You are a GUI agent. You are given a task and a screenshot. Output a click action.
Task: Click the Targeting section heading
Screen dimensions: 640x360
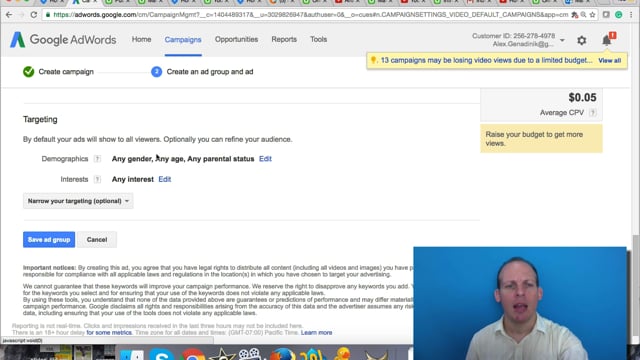pos(40,120)
